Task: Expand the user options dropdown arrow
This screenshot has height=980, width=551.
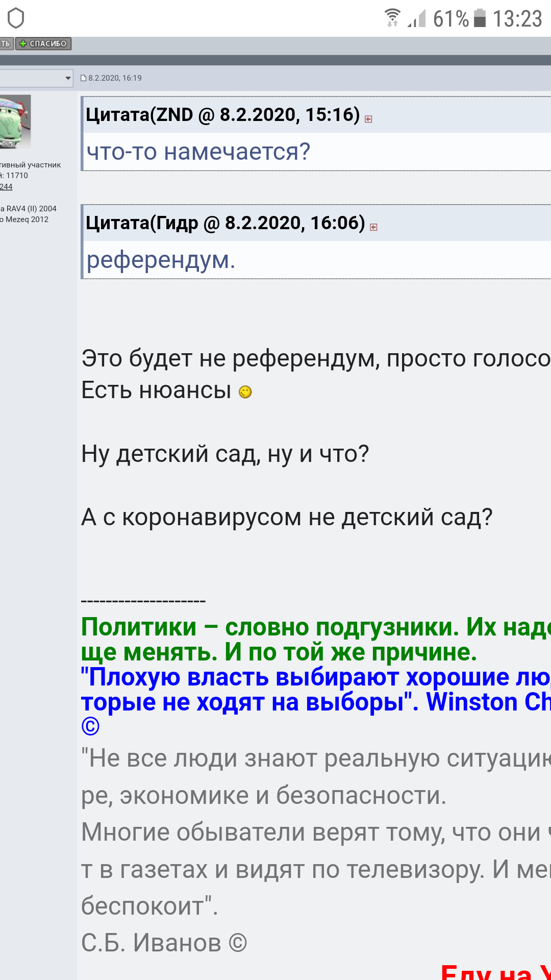Action: 68,78
